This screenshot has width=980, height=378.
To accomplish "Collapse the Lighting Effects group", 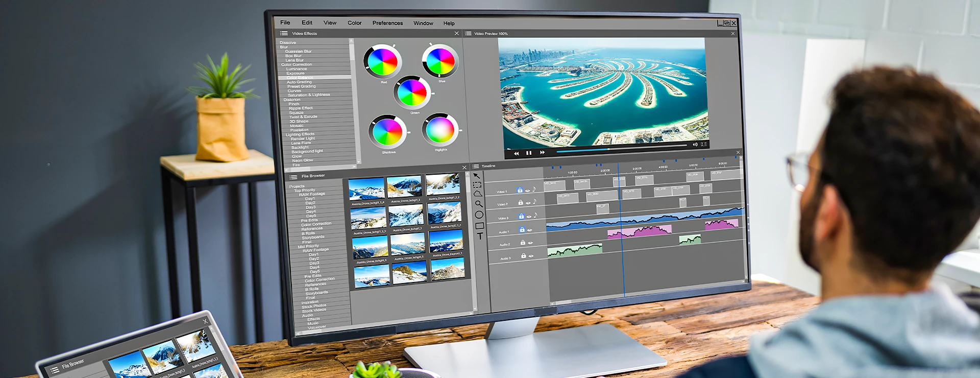I will click(300, 134).
